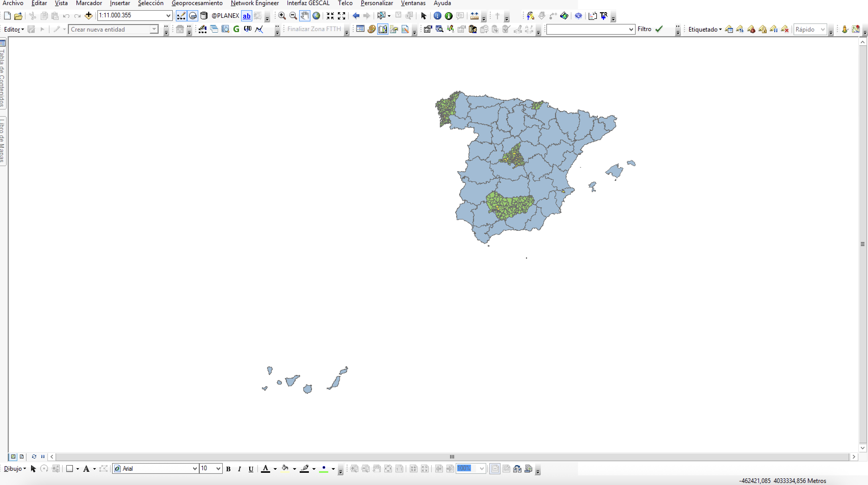868x485 pixels.
Task: Toggle Underline text formatting
Action: pos(251,468)
